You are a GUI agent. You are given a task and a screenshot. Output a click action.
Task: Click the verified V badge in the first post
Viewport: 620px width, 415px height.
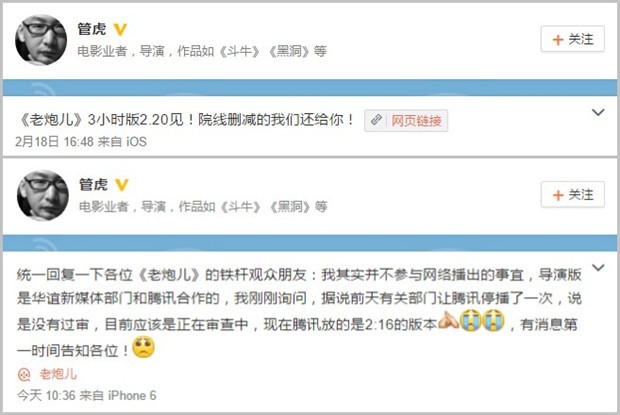click(x=120, y=30)
